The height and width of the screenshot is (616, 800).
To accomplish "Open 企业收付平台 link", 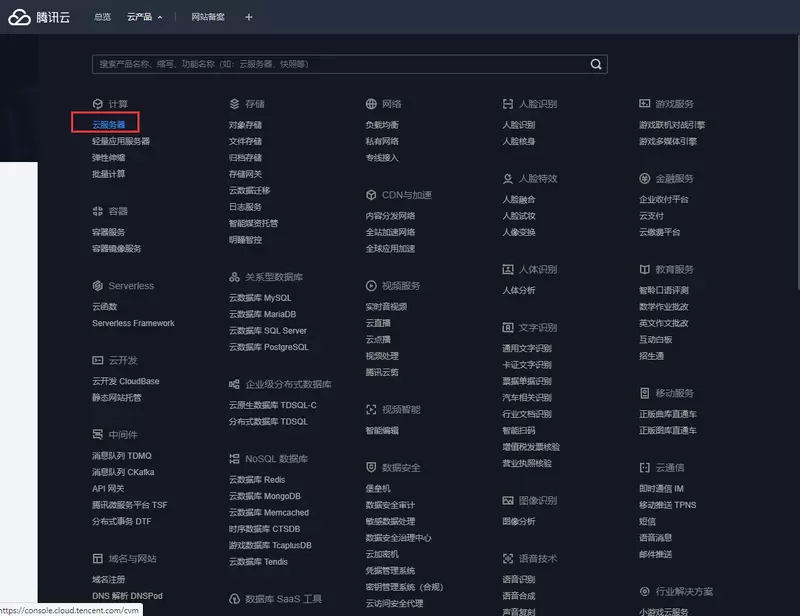I will pos(663,200).
